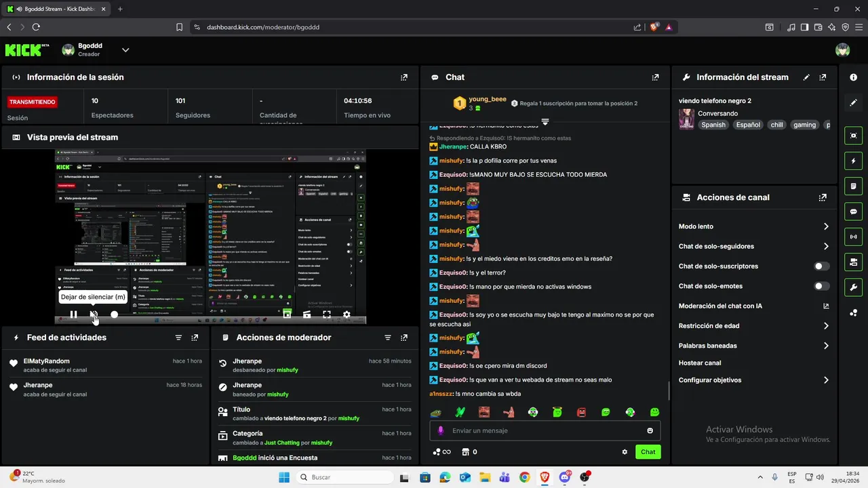868x488 pixels.
Task: Open Moderación del chat con IA link
Action: click(x=826, y=306)
